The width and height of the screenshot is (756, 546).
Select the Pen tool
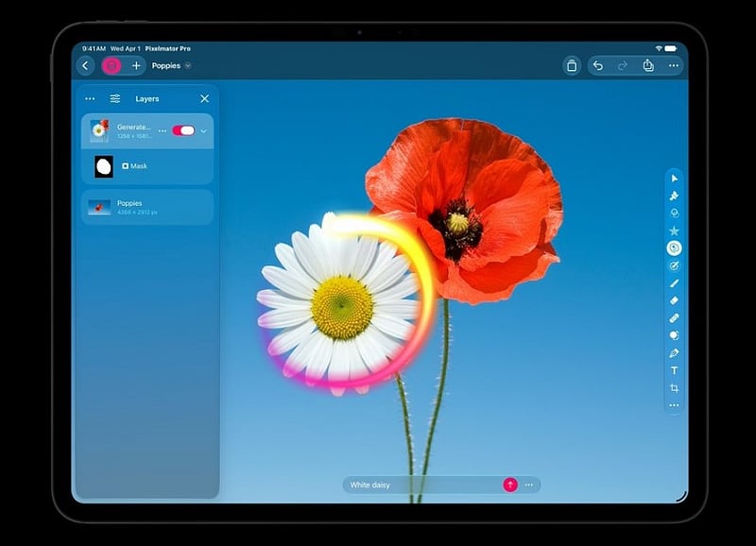pyautogui.click(x=674, y=352)
